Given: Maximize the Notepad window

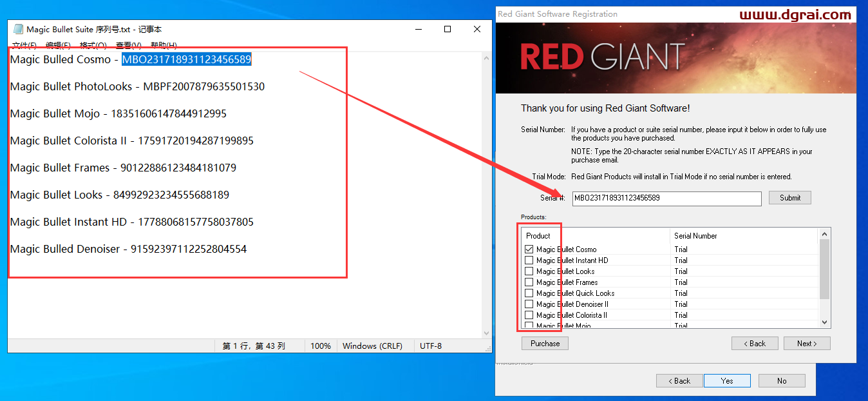Looking at the screenshot, I should click(x=448, y=29).
